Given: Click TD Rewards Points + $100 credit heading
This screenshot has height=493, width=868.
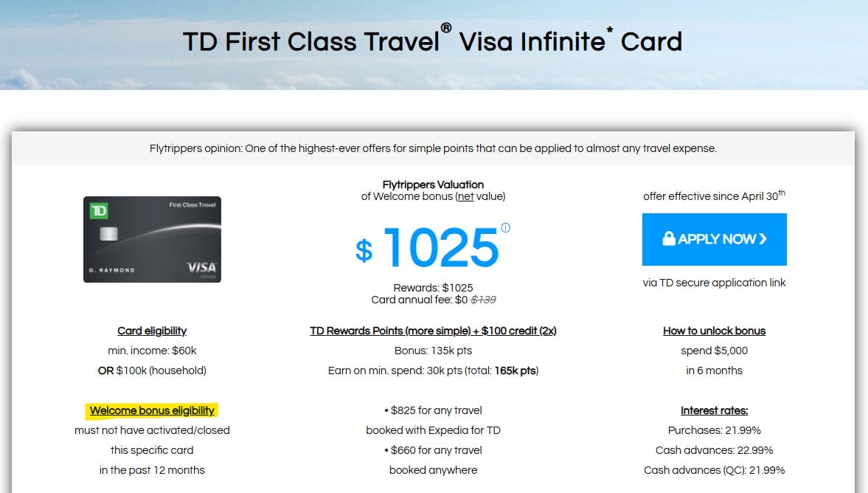Looking at the screenshot, I should [x=433, y=331].
